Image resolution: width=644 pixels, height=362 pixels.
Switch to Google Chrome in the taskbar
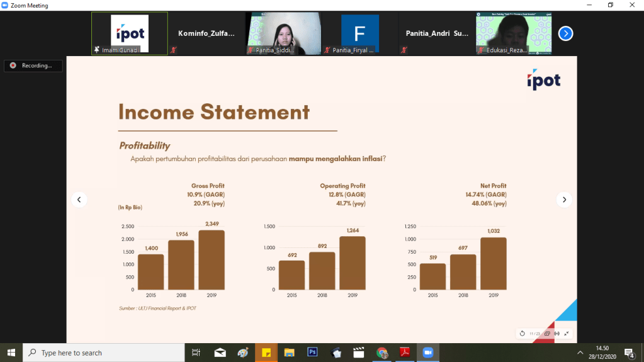click(x=382, y=353)
